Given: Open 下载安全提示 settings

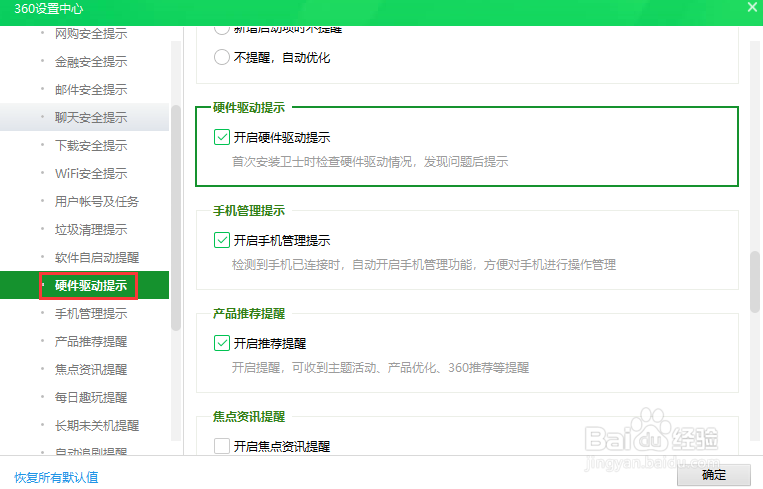Looking at the screenshot, I should [x=91, y=145].
